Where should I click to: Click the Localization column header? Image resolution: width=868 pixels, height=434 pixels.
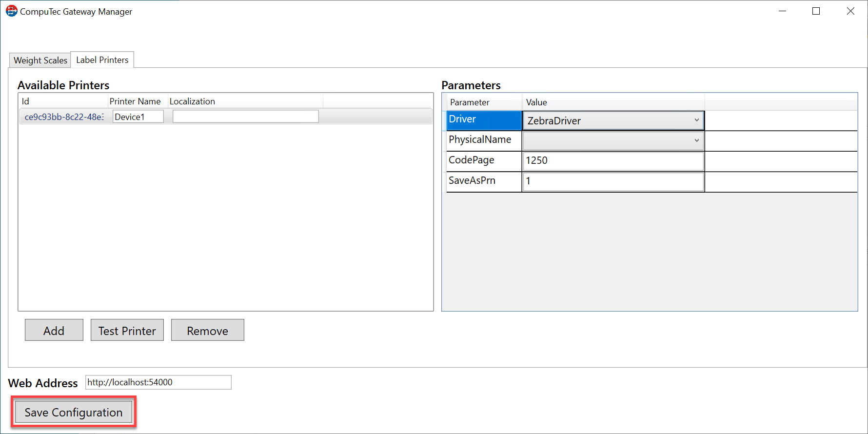pyautogui.click(x=245, y=101)
